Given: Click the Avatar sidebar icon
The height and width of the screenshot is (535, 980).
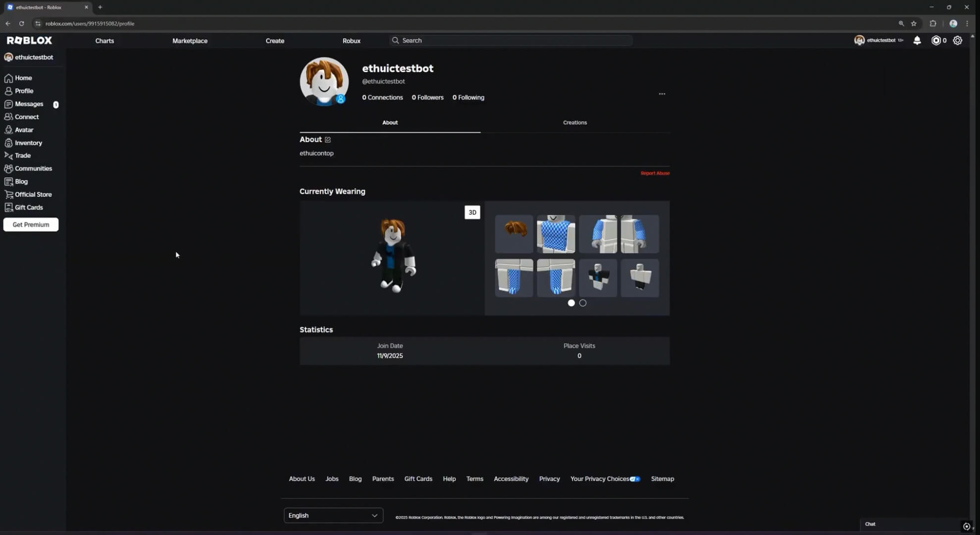Looking at the screenshot, I should tap(8, 130).
